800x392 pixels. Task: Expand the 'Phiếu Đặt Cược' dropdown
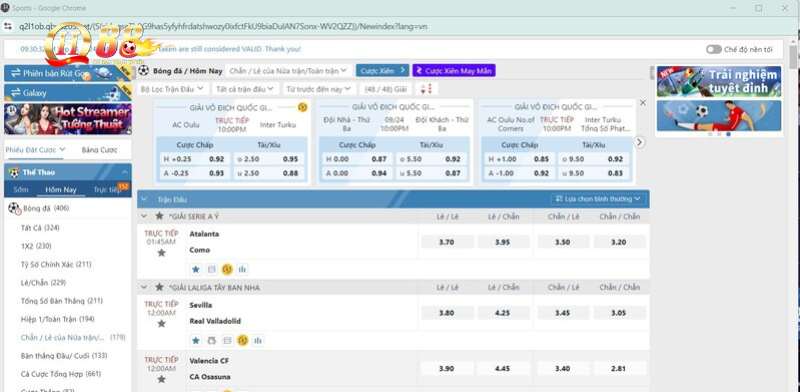pos(35,150)
